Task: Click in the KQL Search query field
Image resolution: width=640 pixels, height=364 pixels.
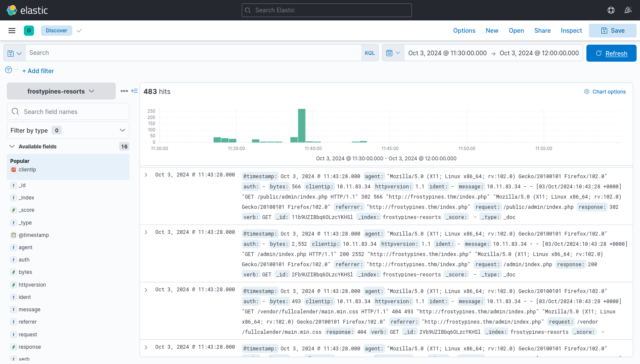Action: tap(194, 53)
